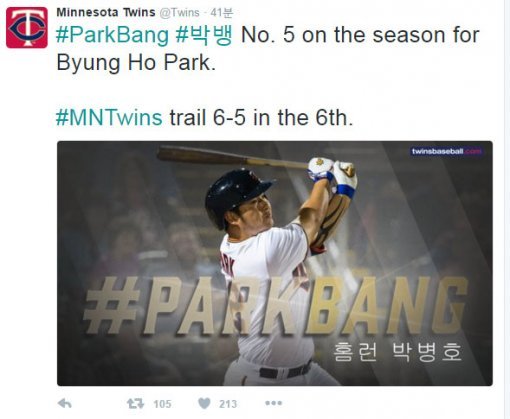
Task: Open the #MNTwins hashtag
Action: click(109, 118)
